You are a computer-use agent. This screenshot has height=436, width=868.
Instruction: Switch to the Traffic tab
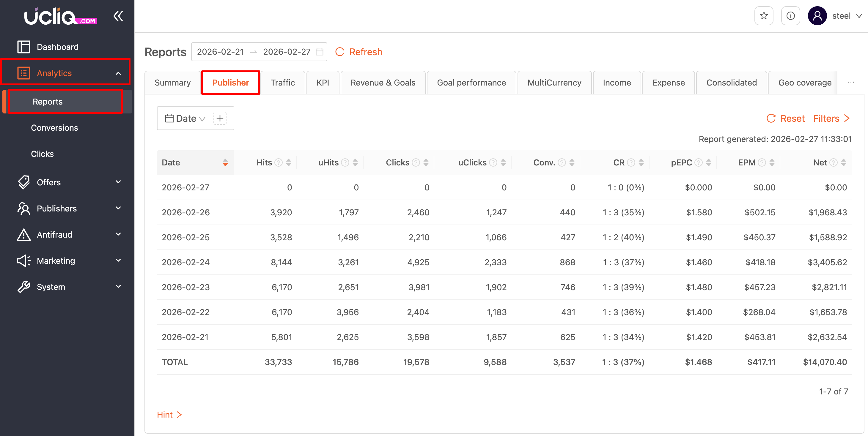coord(282,83)
